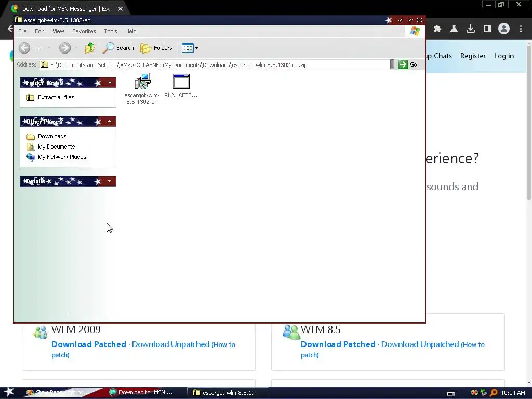Screen dimensions: 532x399
Task: Click the Forward navigation arrow
Action: click(x=65, y=48)
